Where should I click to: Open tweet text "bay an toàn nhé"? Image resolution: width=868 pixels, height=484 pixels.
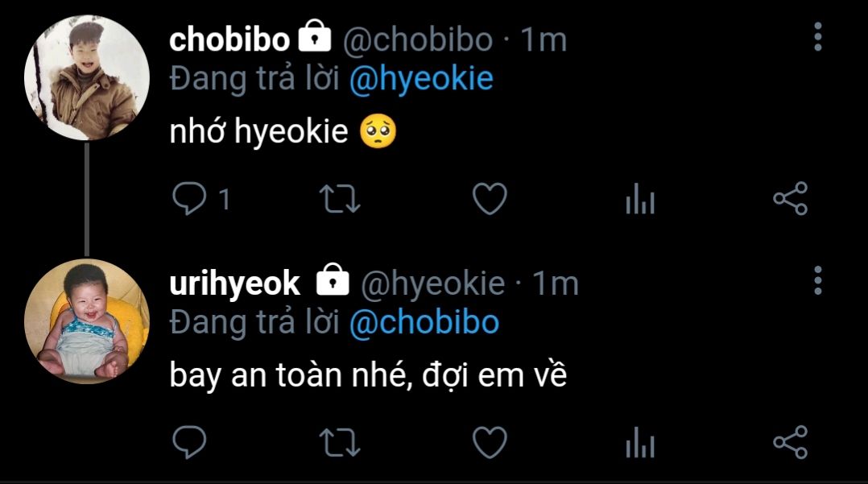coord(368,375)
